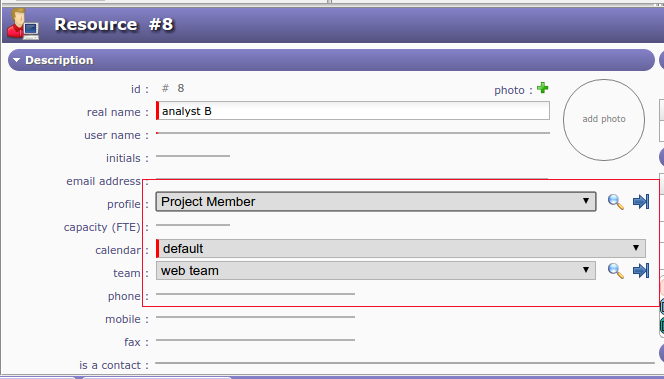
Task: Click the real name field analyst B
Action: pos(353,111)
